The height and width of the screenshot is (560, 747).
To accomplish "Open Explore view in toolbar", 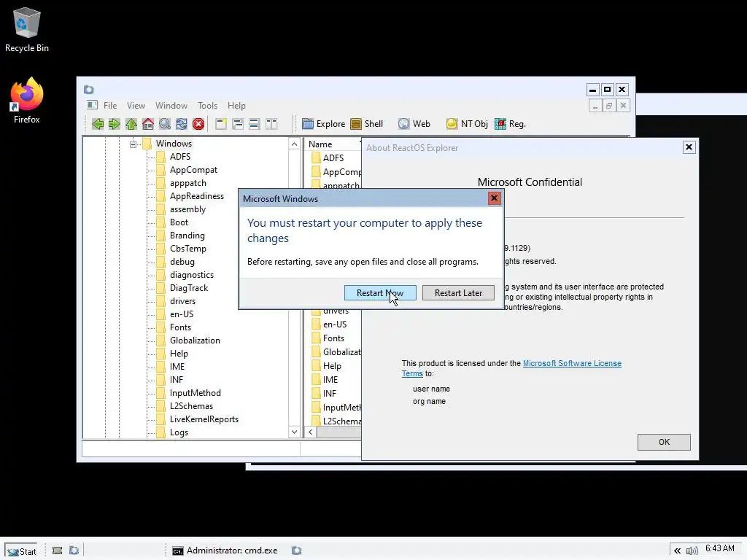I will (x=323, y=124).
